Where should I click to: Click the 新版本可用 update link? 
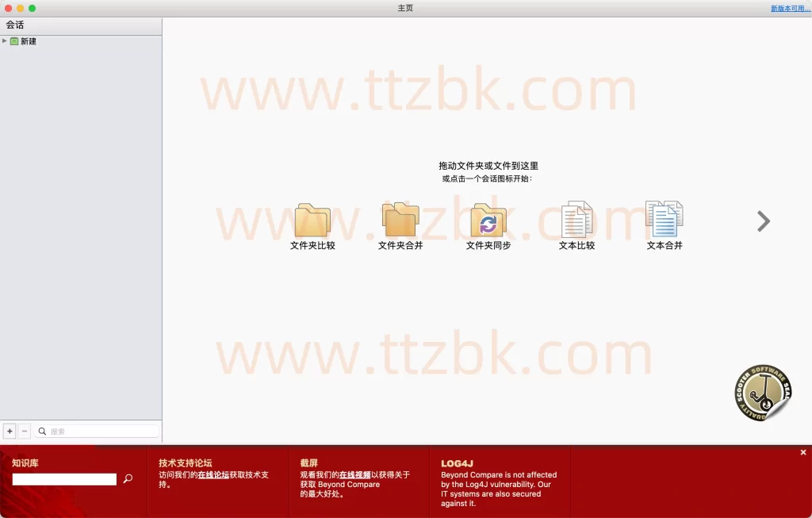[x=790, y=8]
